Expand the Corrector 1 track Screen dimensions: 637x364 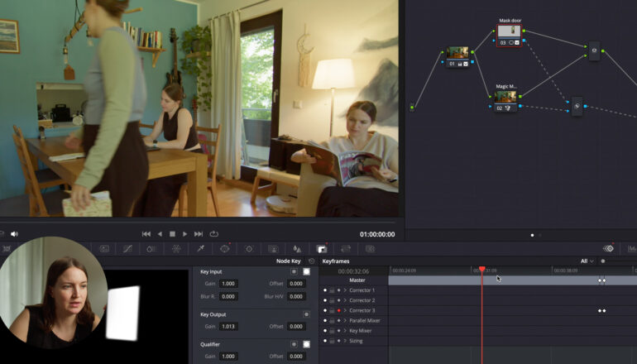[x=345, y=290]
